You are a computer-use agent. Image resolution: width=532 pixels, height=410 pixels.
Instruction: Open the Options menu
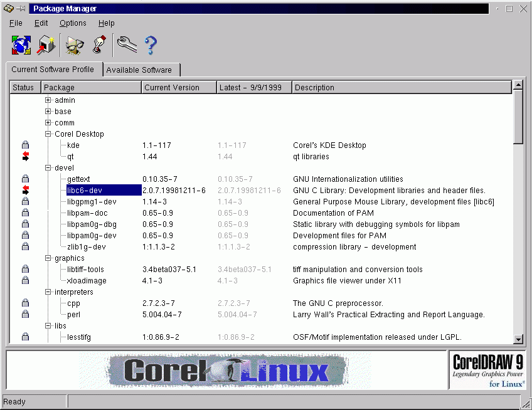tap(73, 23)
